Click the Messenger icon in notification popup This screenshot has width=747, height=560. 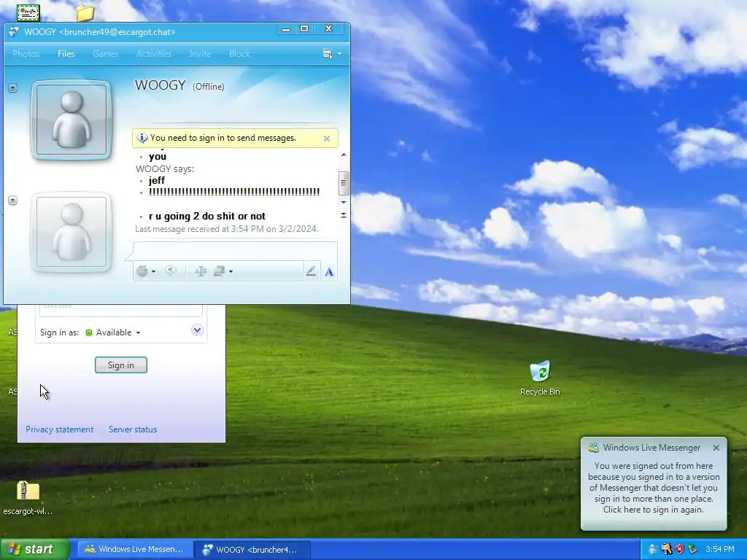pos(594,448)
